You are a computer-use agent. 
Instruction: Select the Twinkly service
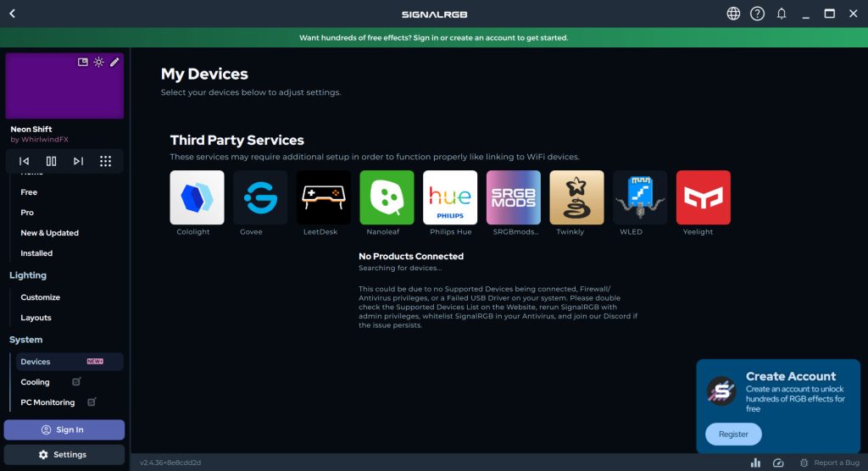tap(576, 197)
